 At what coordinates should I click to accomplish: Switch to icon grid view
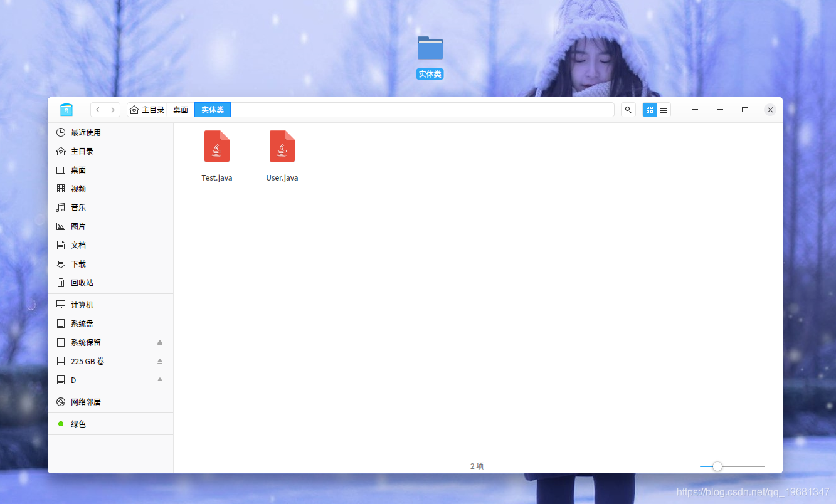(x=650, y=110)
